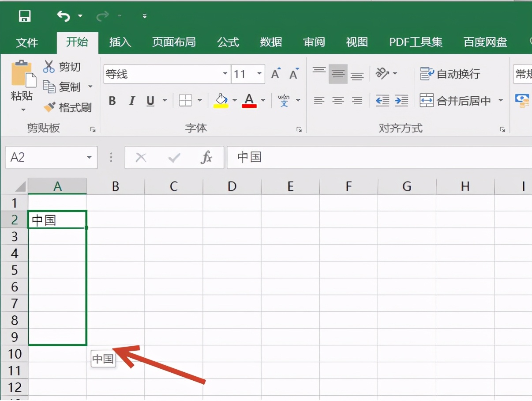532x401 pixels.
Task: Click the cell borders icon
Action: (185, 101)
